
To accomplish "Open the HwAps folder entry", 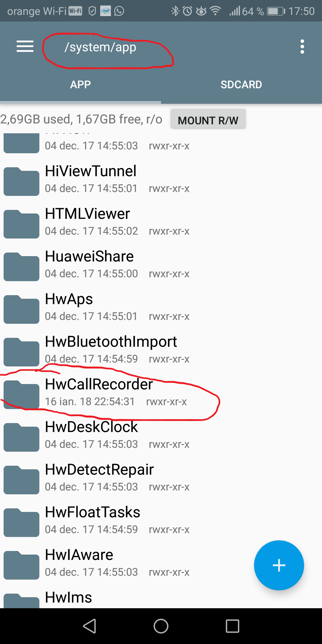I will pos(161,307).
